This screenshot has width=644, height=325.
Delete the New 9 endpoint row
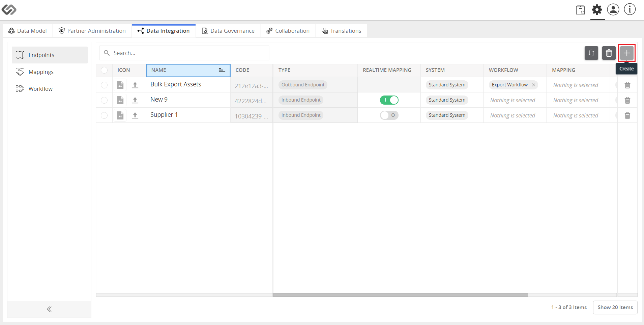627,100
